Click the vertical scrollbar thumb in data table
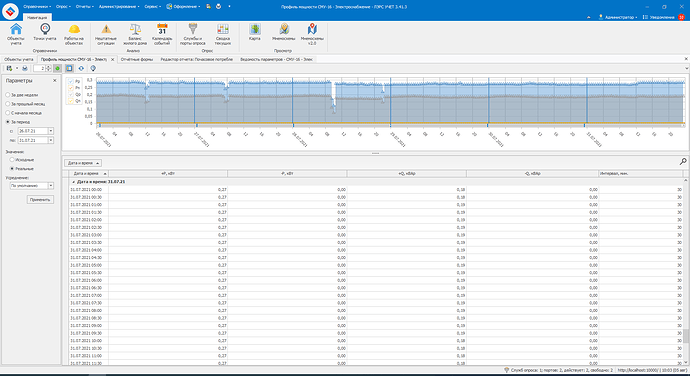 click(686, 336)
